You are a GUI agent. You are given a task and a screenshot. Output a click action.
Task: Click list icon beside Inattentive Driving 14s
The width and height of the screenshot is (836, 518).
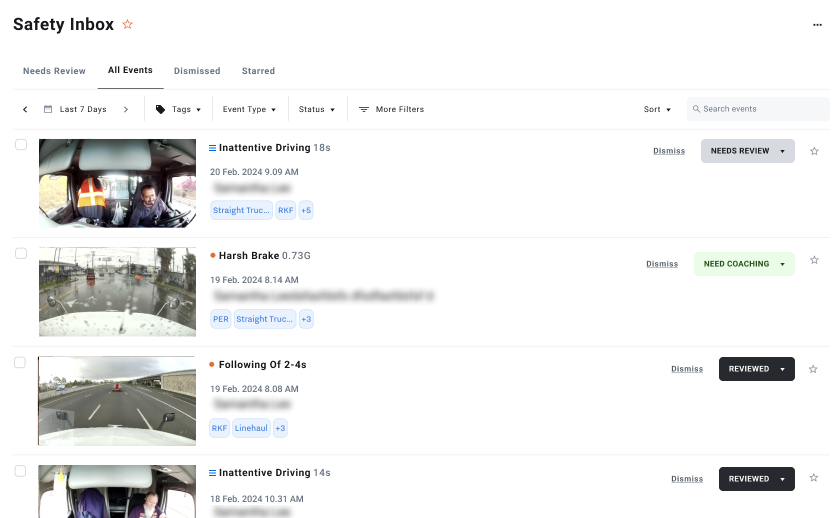212,473
